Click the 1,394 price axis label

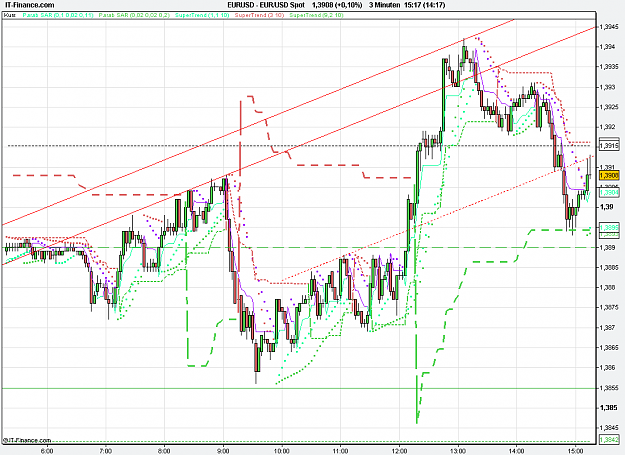tap(607, 47)
